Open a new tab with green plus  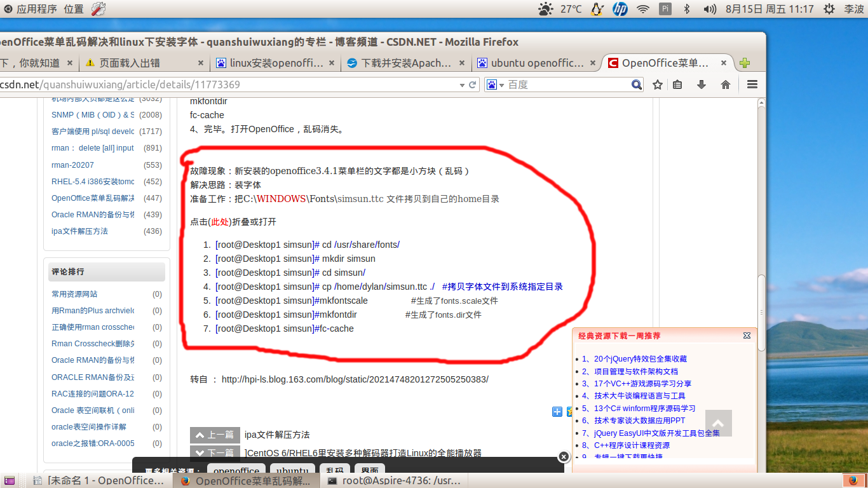tap(745, 63)
